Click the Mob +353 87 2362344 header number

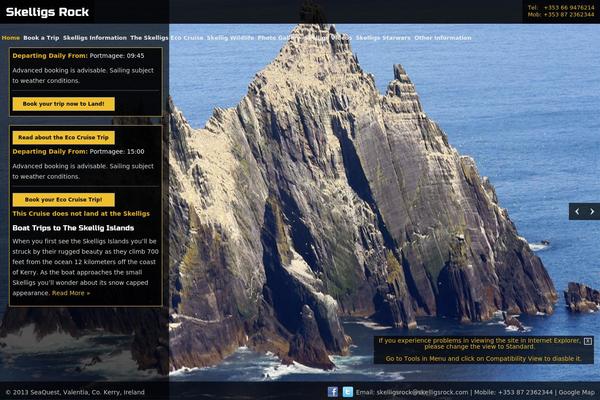click(x=561, y=15)
